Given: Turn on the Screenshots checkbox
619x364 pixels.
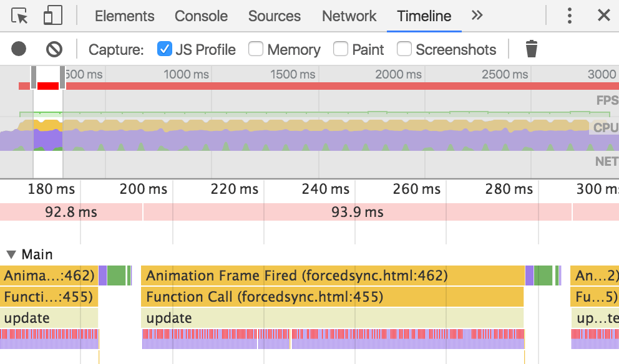Looking at the screenshot, I should click(404, 49).
